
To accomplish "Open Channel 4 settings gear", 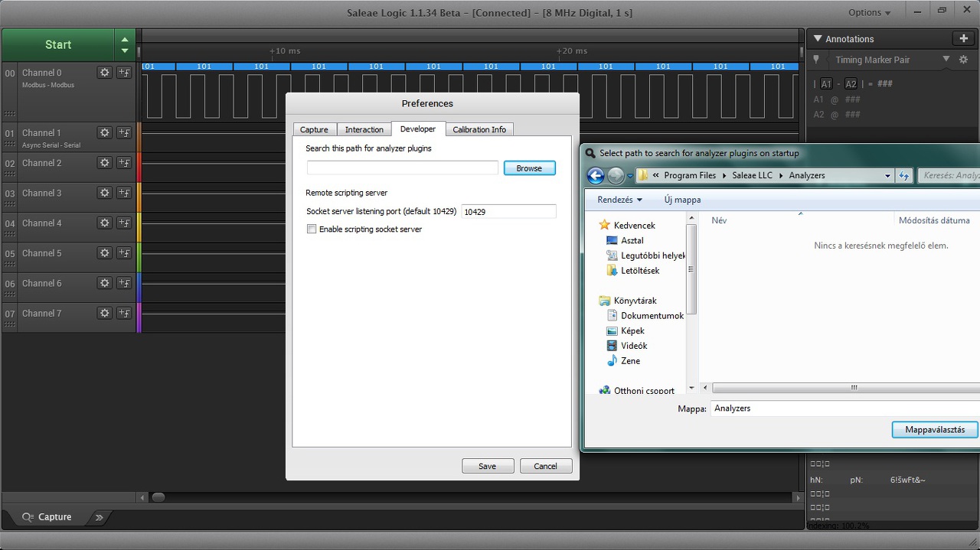I will tap(105, 223).
